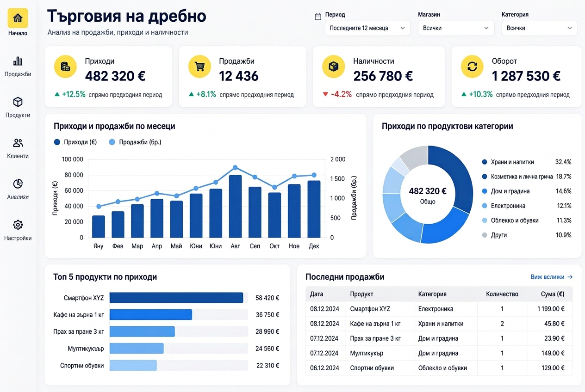Screen dimensions: 585x392
Task: Open the Магазин dropdown
Action: pos(456,28)
